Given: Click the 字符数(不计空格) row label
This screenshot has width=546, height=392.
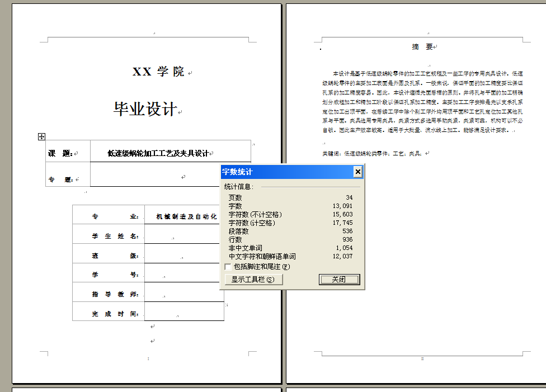Looking at the screenshot, I should [x=255, y=214].
